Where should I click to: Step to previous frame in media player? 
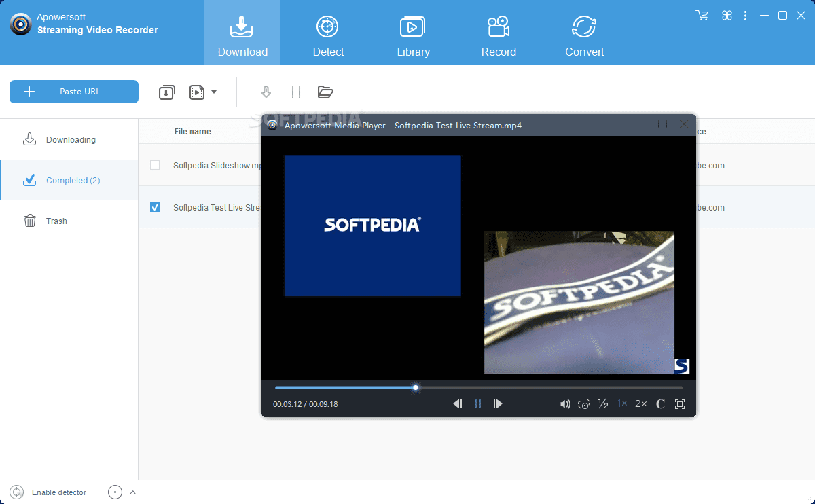click(x=458, y=403)
